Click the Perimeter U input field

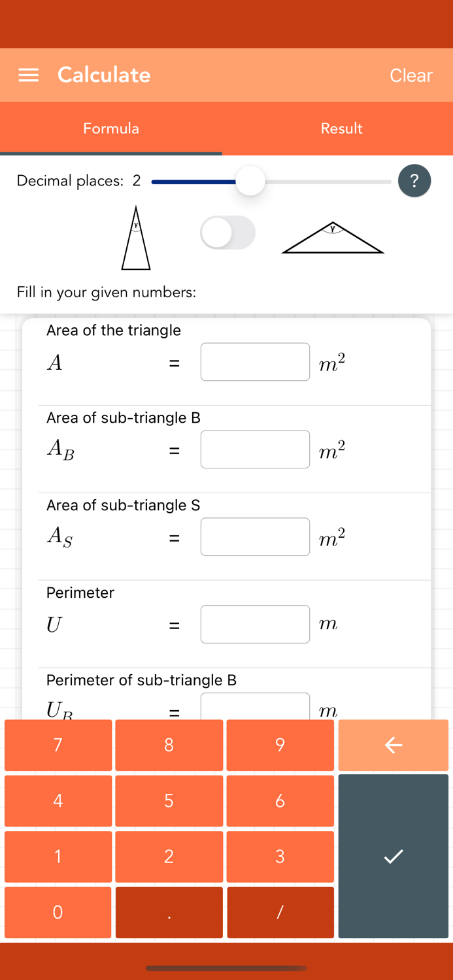click(255, 624)
